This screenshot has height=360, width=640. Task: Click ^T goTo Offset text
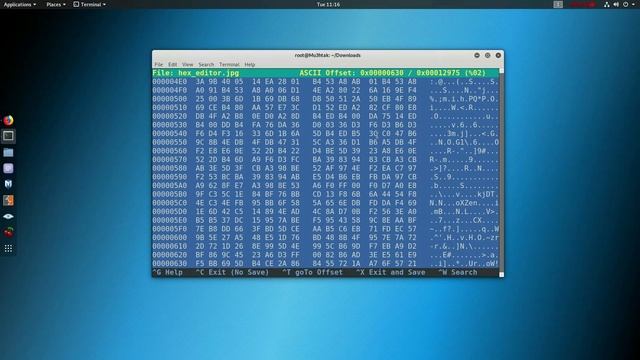coord(312,272)
